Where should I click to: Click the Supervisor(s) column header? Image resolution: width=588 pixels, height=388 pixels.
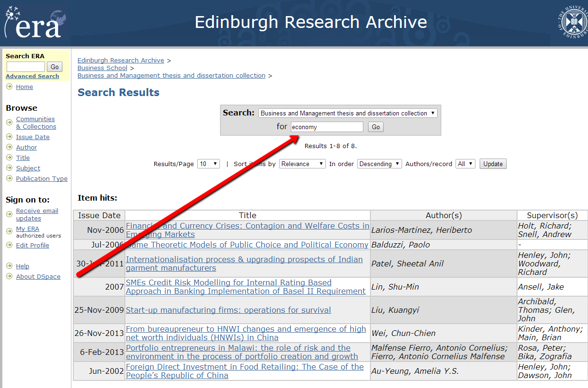click(552, 215)
